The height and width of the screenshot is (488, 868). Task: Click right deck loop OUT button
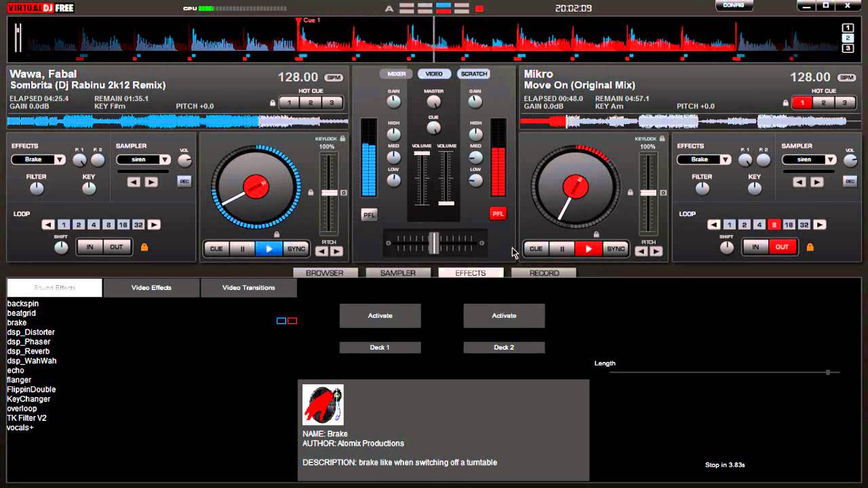(783, 247)
